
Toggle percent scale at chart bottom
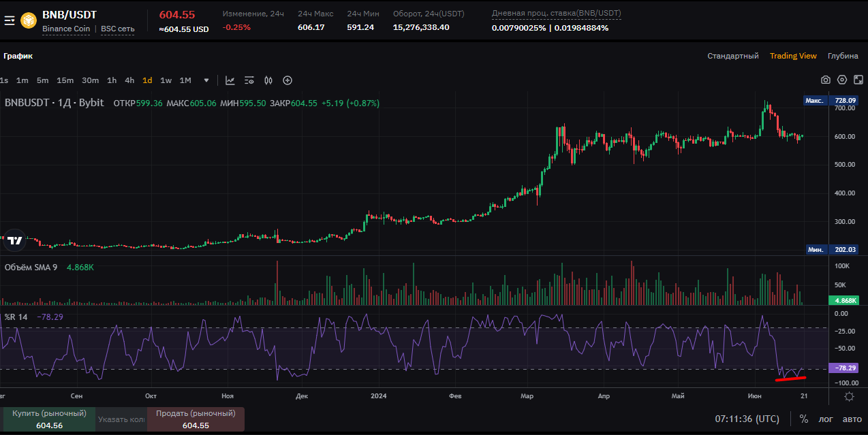(x=804, y=419)
